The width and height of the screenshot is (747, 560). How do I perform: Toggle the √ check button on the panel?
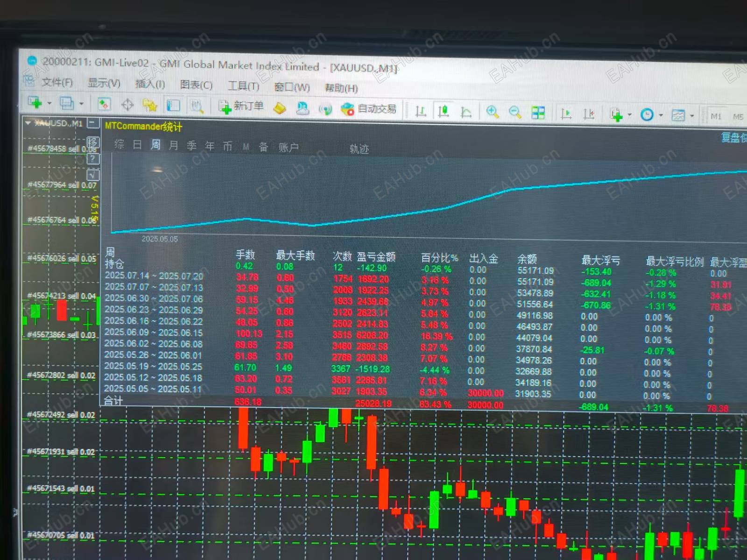[x=93, y=175]
